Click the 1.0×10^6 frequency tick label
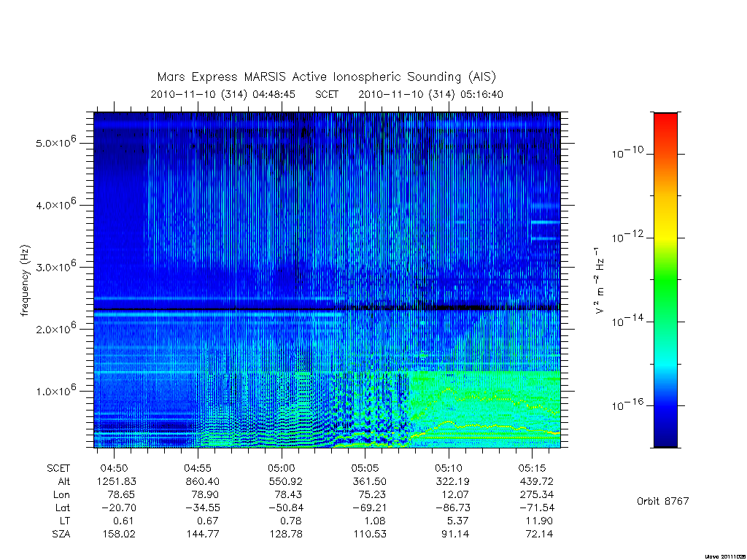The image size is (747, 560). (55, 390)
